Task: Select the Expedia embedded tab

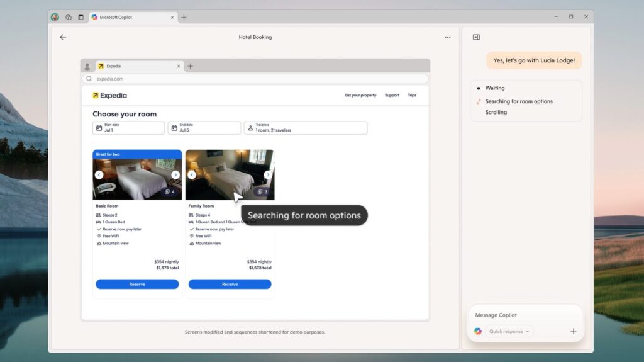Action: 139,66
